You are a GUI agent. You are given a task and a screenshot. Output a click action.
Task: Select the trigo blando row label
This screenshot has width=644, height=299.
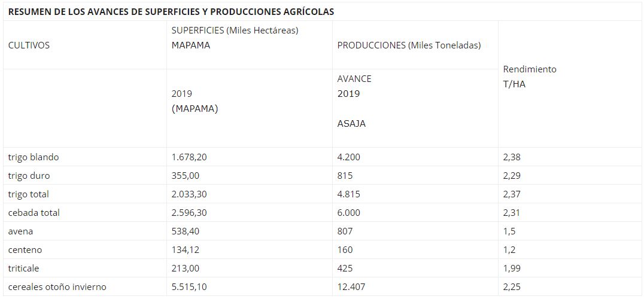pyautogui.click(x=34, y=157)
